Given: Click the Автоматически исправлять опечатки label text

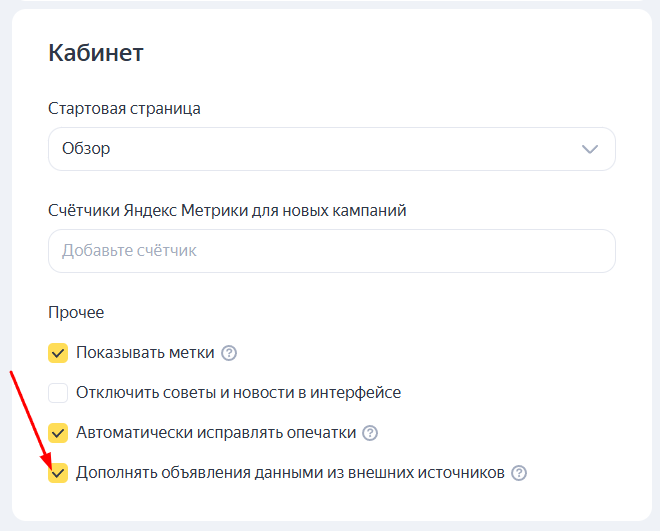Looking at the screenshot, I should 215,433.
